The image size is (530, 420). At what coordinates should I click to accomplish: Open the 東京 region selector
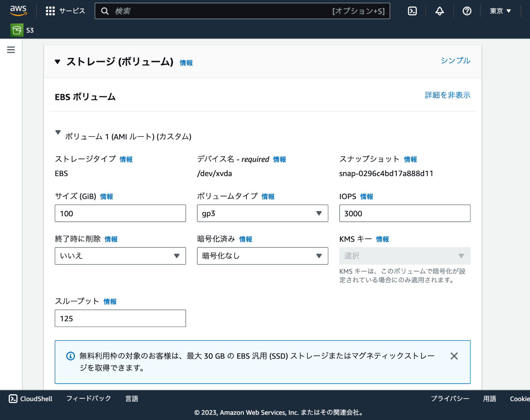pos(500,11)
